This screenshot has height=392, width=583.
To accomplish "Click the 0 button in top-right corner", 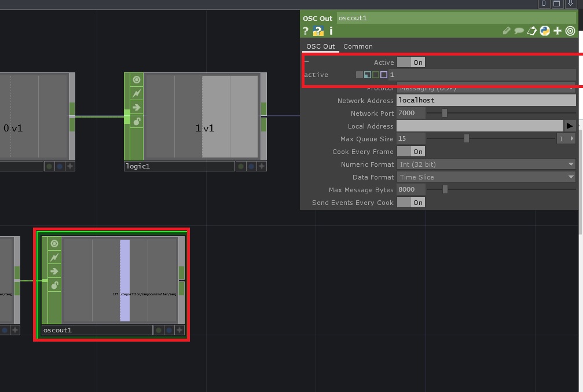I will pyautogui.click(x=544, y=3).
